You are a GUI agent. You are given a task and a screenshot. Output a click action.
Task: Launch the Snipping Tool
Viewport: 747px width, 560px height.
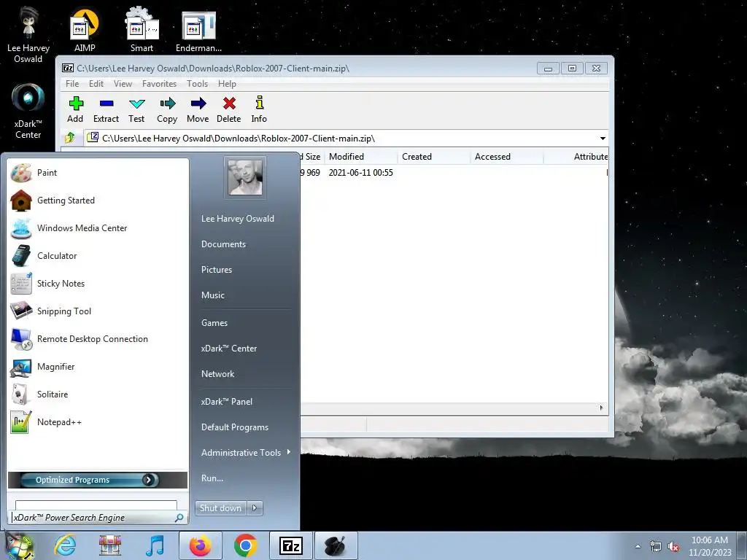point(98,311)
